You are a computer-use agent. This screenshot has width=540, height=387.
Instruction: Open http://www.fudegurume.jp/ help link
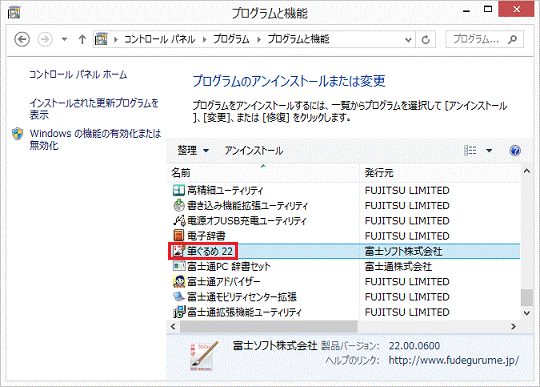(454, 360)
